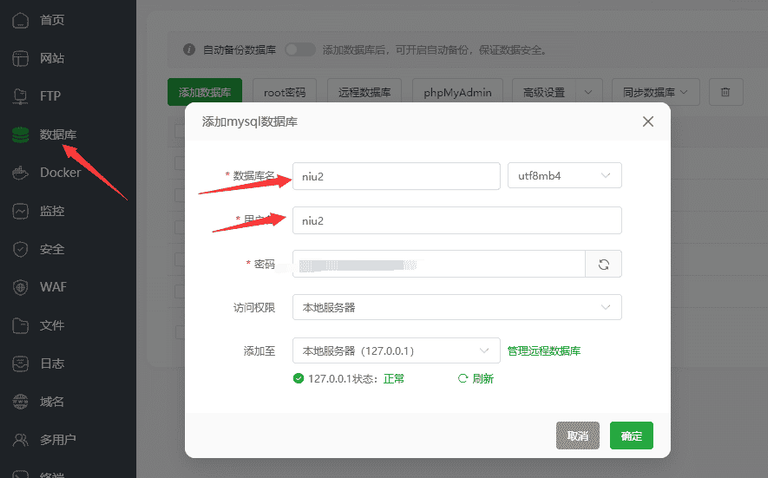Click the website (网站) sidebar icon
The width and height of the screenshot is (768, 478).
(20, 58)
